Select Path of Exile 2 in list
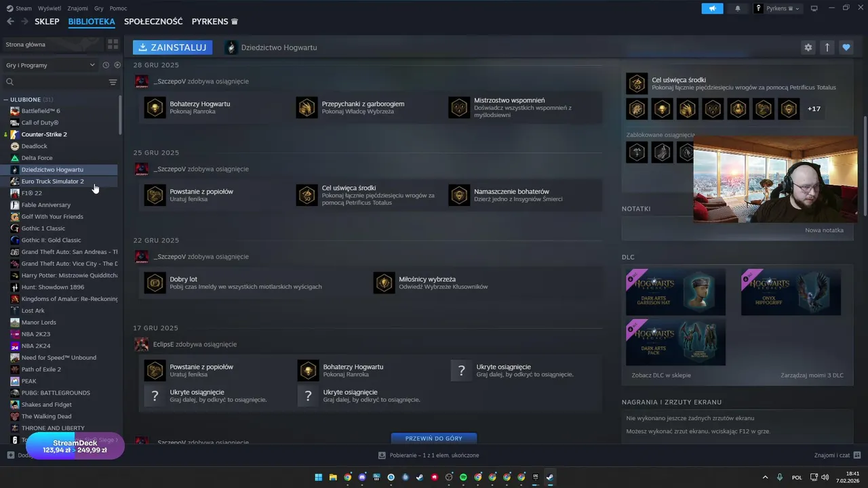Viewport: 868px width, 488px height. 41,369
